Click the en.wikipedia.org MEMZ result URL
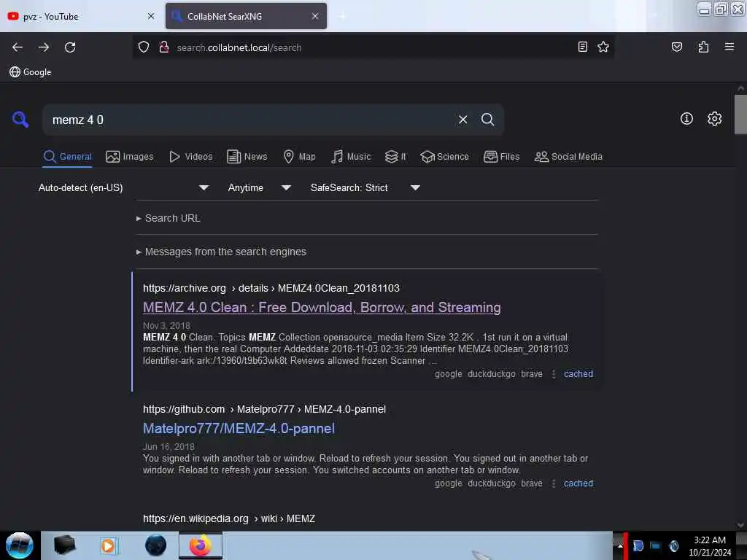This screenshot has width=747, height=560. (228, 518)
